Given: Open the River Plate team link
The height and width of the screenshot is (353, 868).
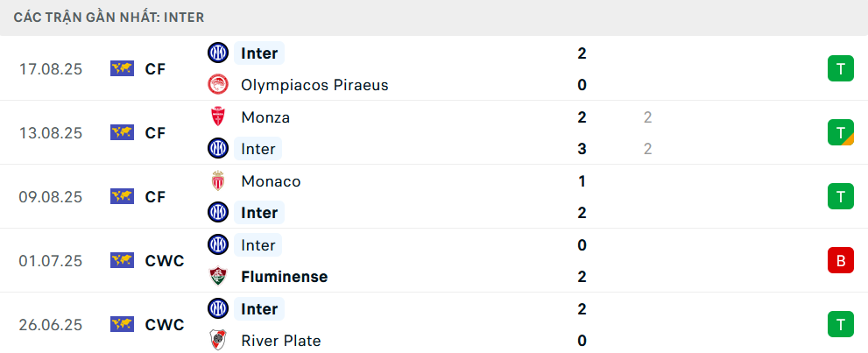Looking at the screenshot, I should tap(280, 341).
